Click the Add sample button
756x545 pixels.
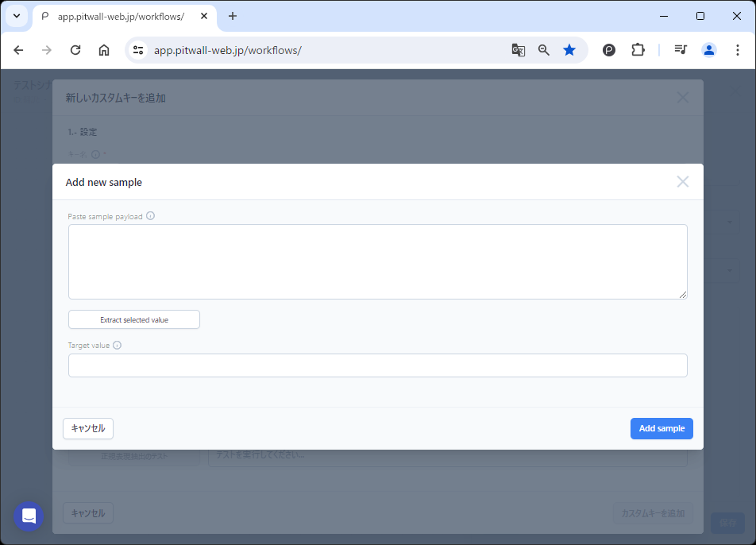click(x=661, y=428)
